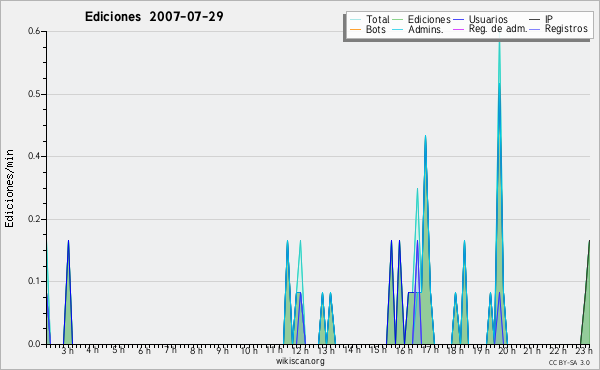Click the 10 h x-axis label
Screen dimensions: 600x370
tap(249, 350)
